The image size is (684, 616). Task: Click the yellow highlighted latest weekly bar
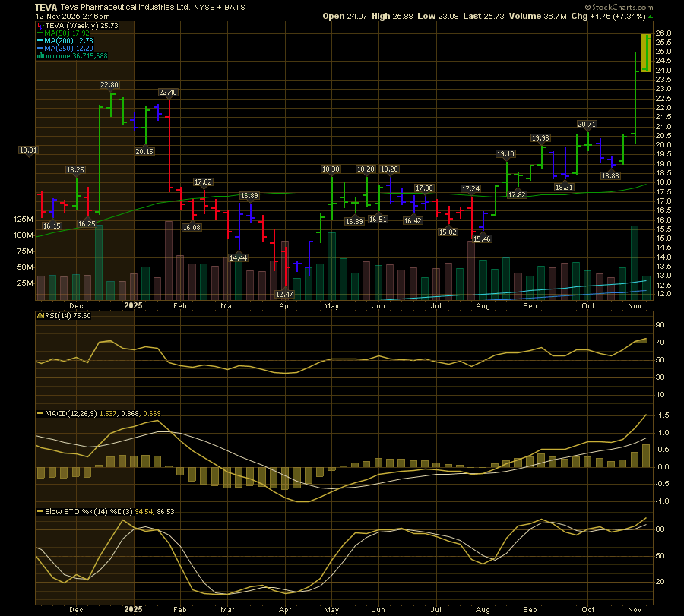645,53
